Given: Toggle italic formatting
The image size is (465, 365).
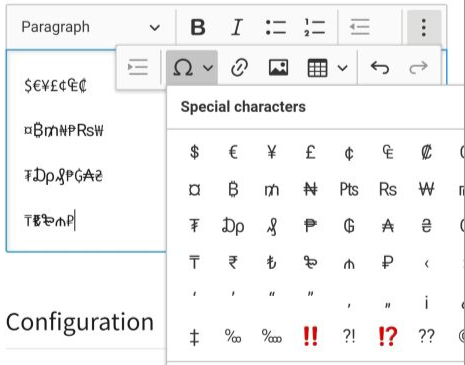Looking at the screenshot, I should pos(237,27).
